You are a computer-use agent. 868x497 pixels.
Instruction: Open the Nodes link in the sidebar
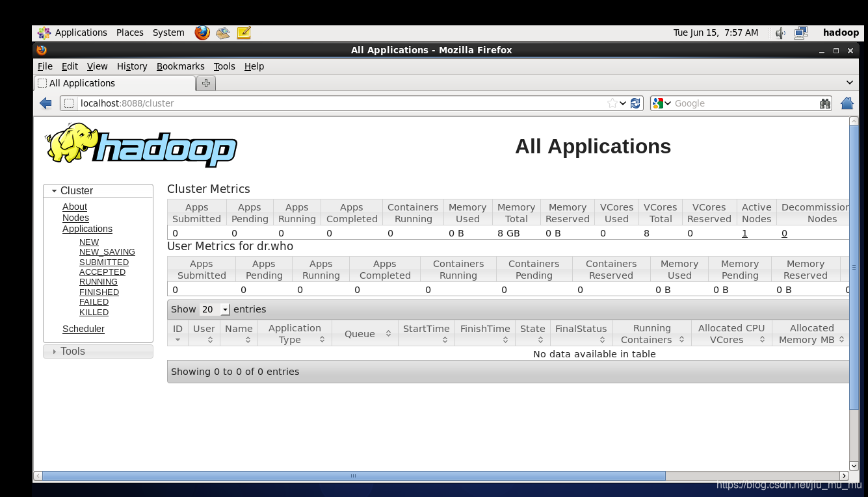[x=75, y=218]
